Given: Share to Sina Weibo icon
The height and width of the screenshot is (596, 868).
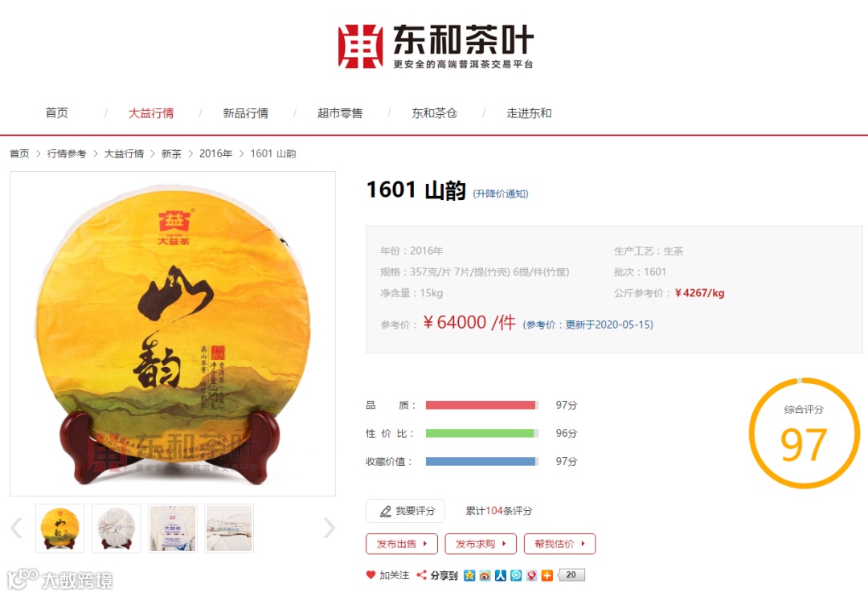Looking at the screenshot, I should pyautogui.click(x=485, y=576).
